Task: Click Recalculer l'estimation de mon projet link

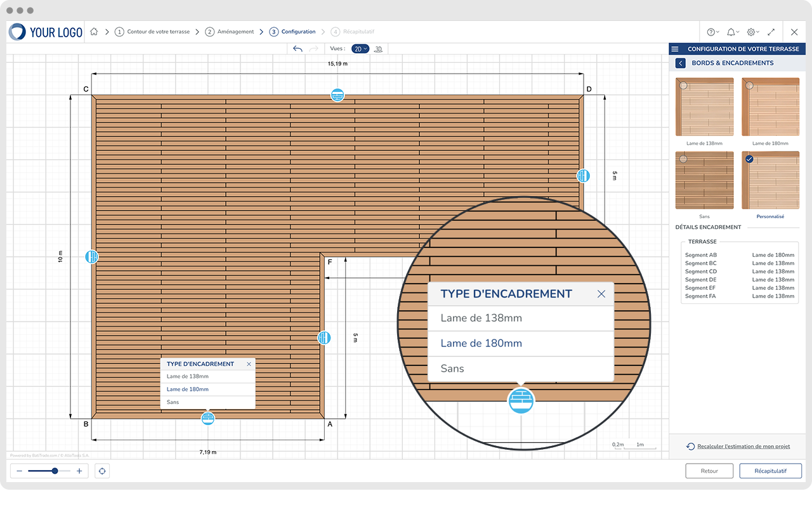Action: click(743, 447)
